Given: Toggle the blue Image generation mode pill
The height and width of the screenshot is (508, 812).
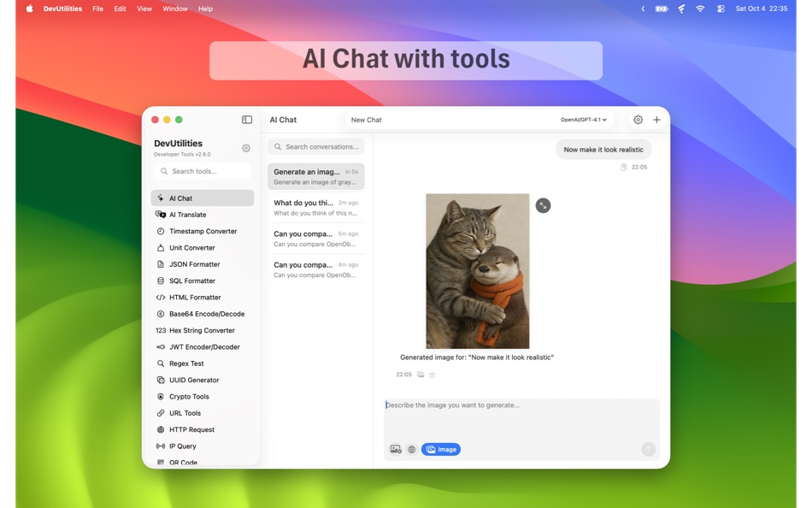Looking at the screenshot, I should point(441,450).
